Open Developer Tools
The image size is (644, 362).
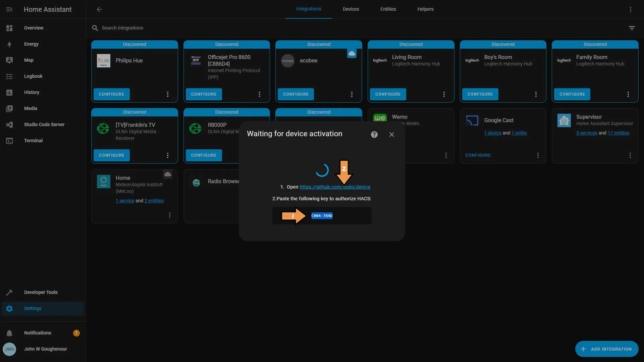pos(43,292)
